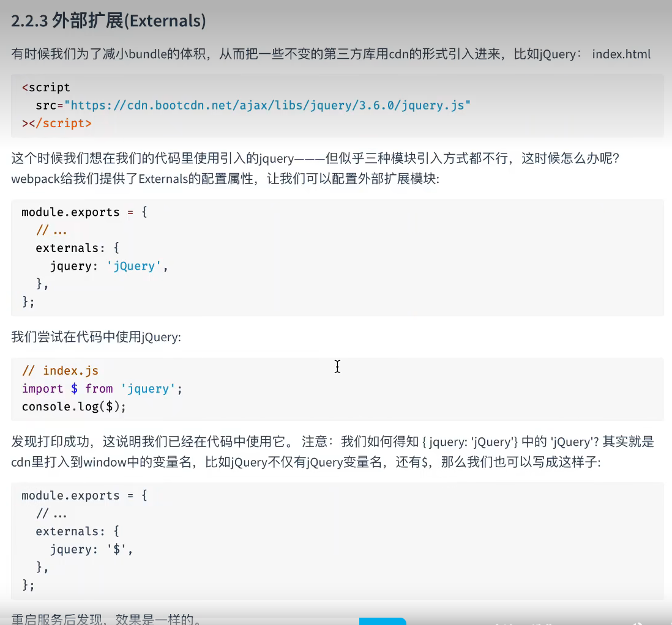Click the line starting 'cdn里打入到window中的变量名'
The width and height of the screenshot is (672, 625).
(x=305, y=462)
